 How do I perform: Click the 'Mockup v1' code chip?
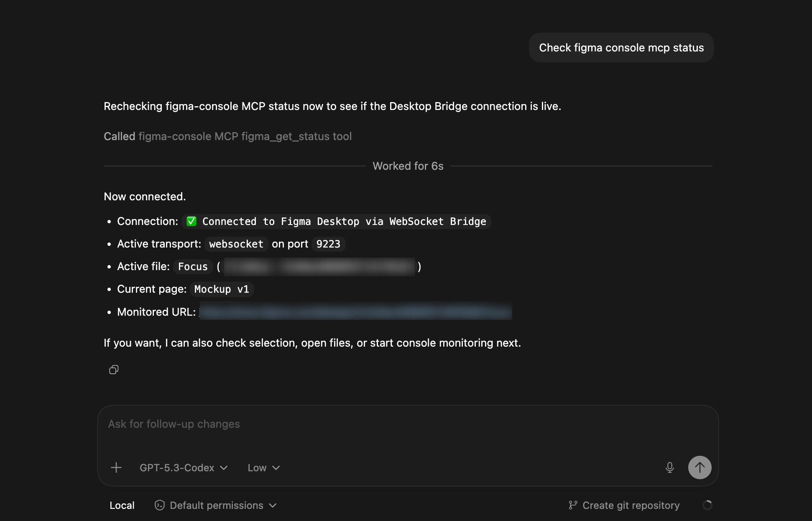pyautogui.click(x=221, y=289)
